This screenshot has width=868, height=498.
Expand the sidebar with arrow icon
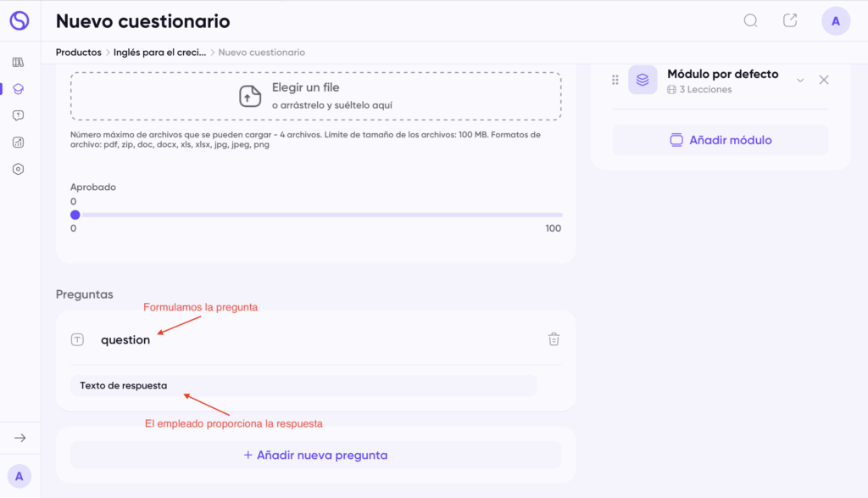click(x=20, y=438)
